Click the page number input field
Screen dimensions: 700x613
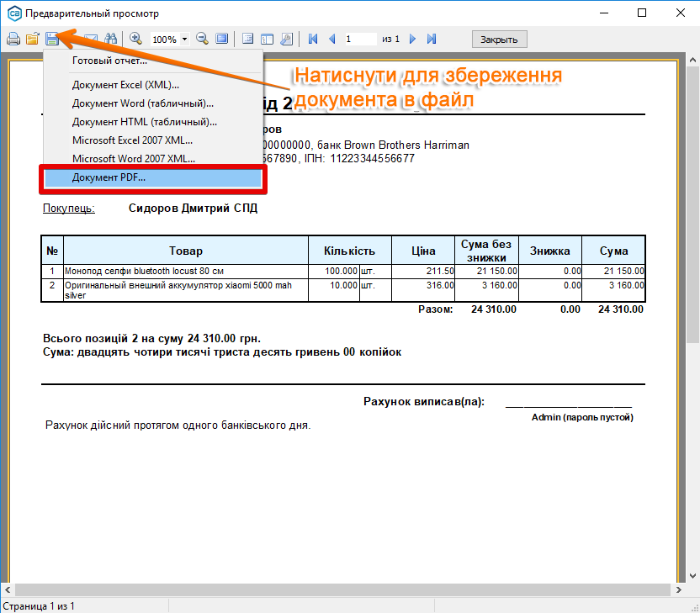[x=360, y=39]
